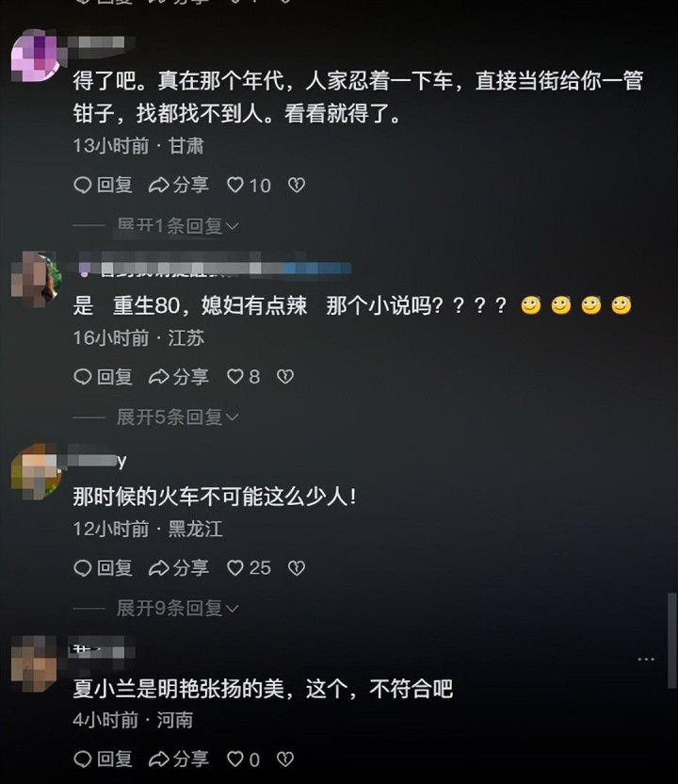Image resolution: width=678 pixels, height=784 pixels.
Task: Dislike the Gansu comment via broken heart
Action: (x=297, y=186)
